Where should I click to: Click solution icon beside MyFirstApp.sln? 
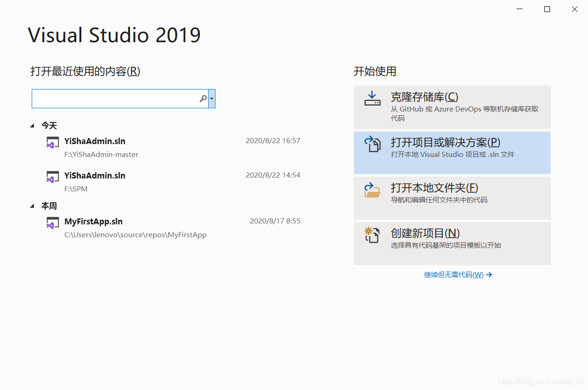[52, 223]
